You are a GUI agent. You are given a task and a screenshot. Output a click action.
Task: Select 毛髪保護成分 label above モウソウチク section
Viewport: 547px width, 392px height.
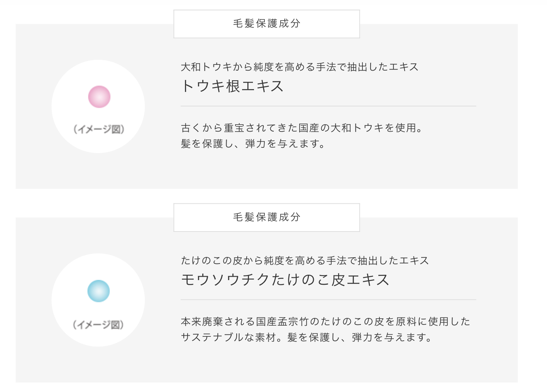[266, 218]
